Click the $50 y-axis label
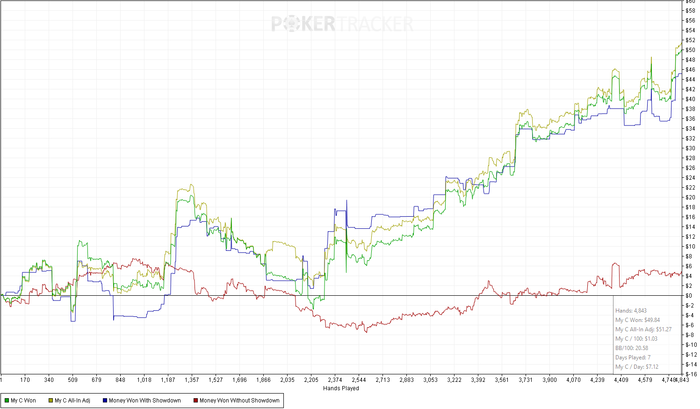Image resolution: width=700 pixels, height=409 pixels. click(690, 50)
